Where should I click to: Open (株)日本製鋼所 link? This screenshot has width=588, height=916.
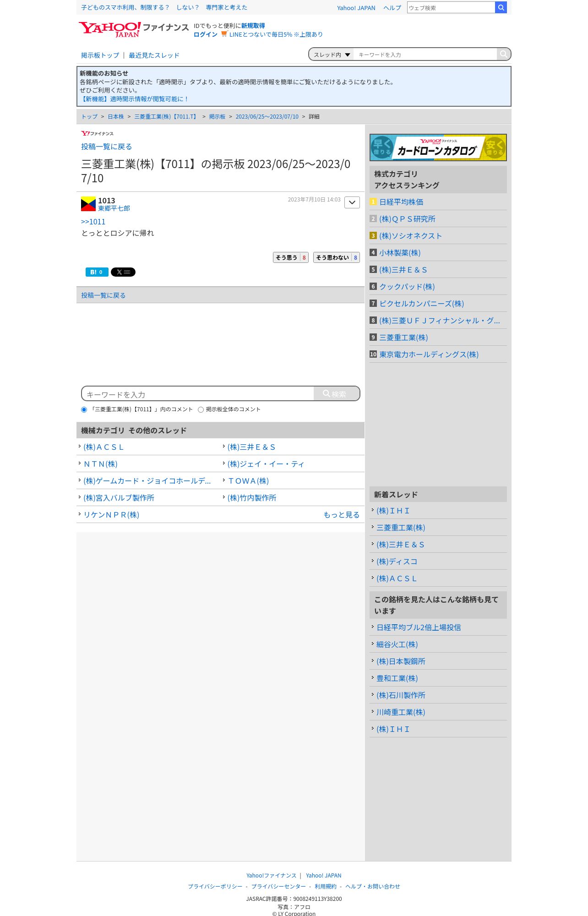coord(401,661)
